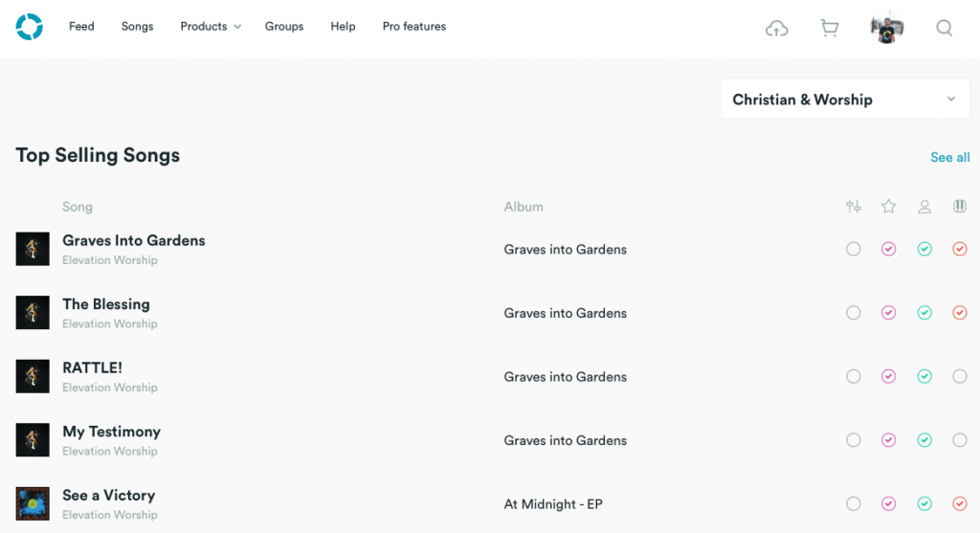The height and width of the screenshot is (533, 980).
Task: Open the Christian & Worship genre dropdown
Action: point(844,100)
